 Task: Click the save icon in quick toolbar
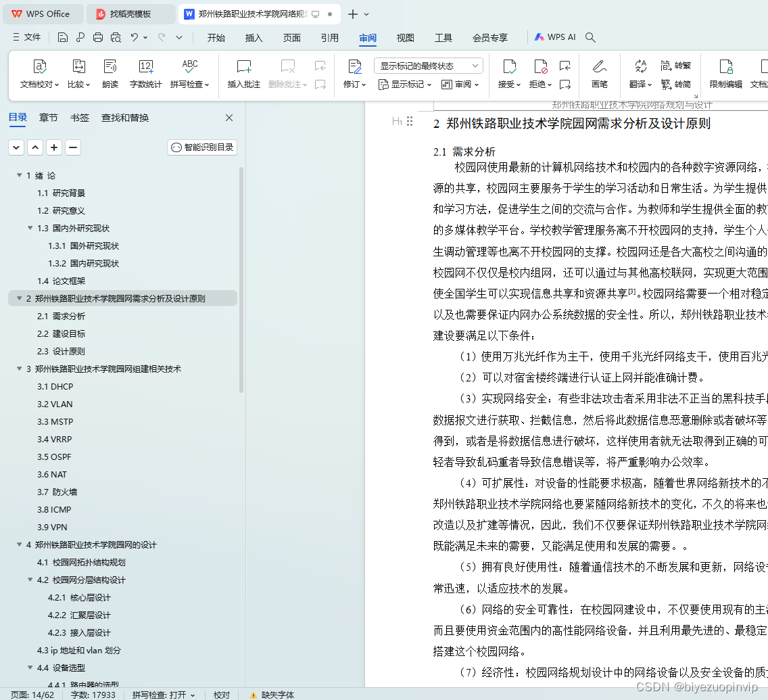tap(62, 37)
